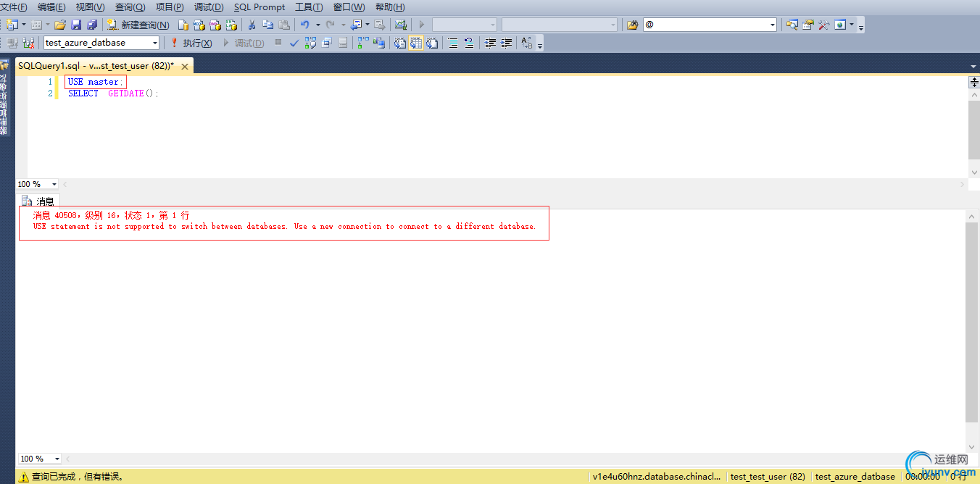
Task: Click the Analysis Services XMLA Query icon
Action: point(231,25)
